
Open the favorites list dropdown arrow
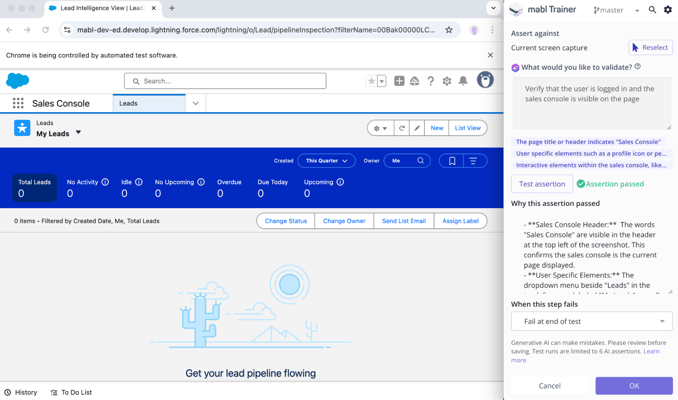382,81
